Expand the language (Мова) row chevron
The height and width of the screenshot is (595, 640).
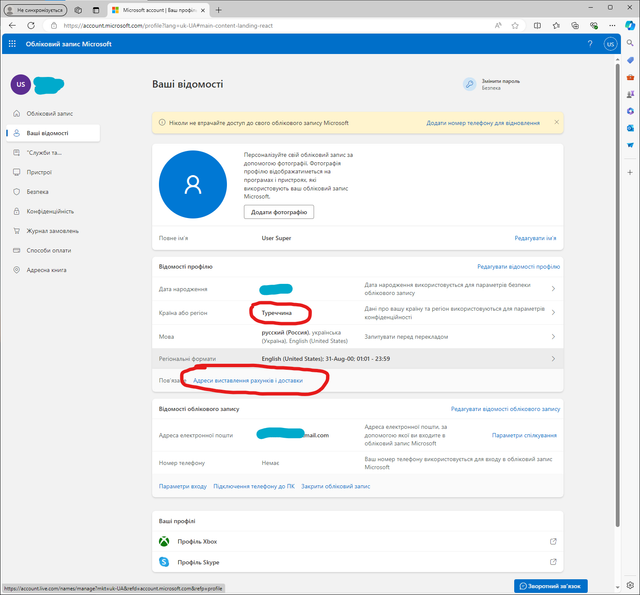[x=553, y=337]
